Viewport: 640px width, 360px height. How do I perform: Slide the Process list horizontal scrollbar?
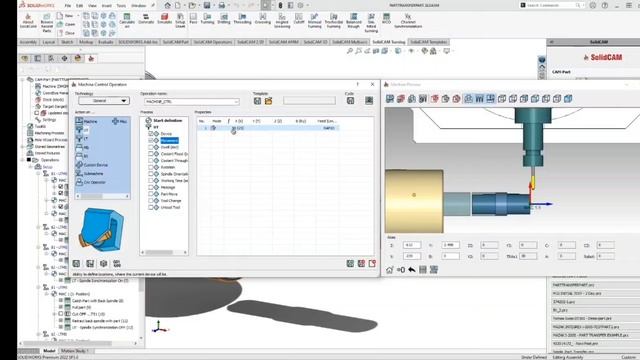(x=159, y=253)
